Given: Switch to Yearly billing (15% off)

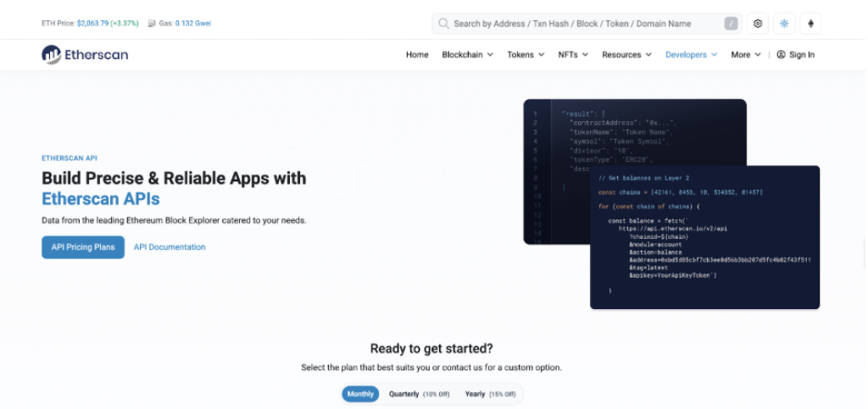Looking at the screenshot, I should [489, 394].
